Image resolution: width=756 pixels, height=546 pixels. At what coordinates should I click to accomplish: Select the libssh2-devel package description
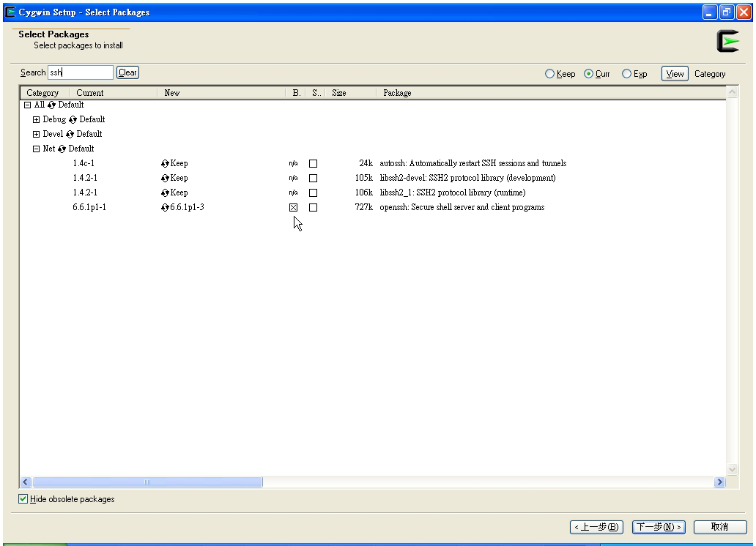467,178
